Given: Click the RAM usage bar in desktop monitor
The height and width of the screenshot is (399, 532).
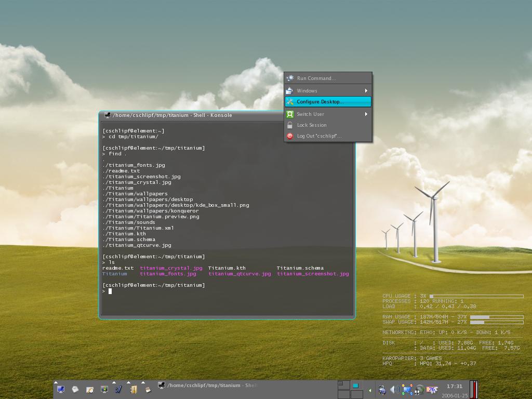Looking at the screenshot, I should click(x=497, y=317).
